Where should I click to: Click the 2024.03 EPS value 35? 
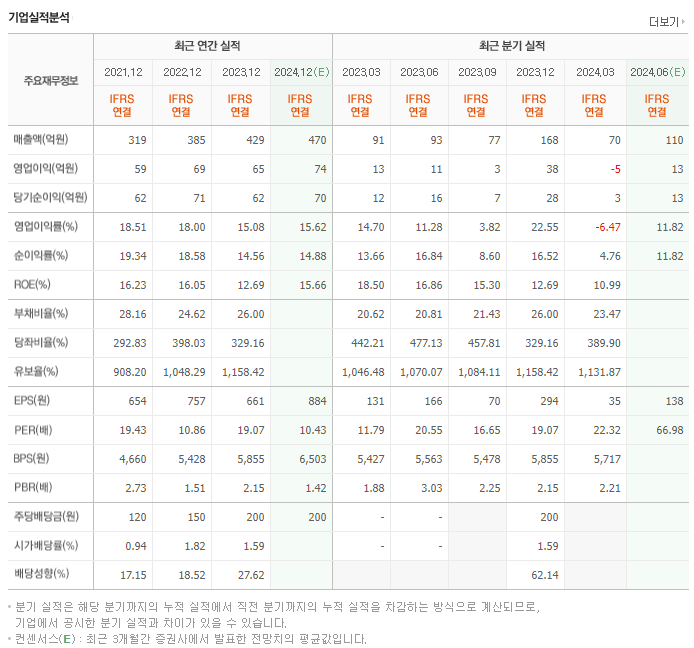point(614,401)
